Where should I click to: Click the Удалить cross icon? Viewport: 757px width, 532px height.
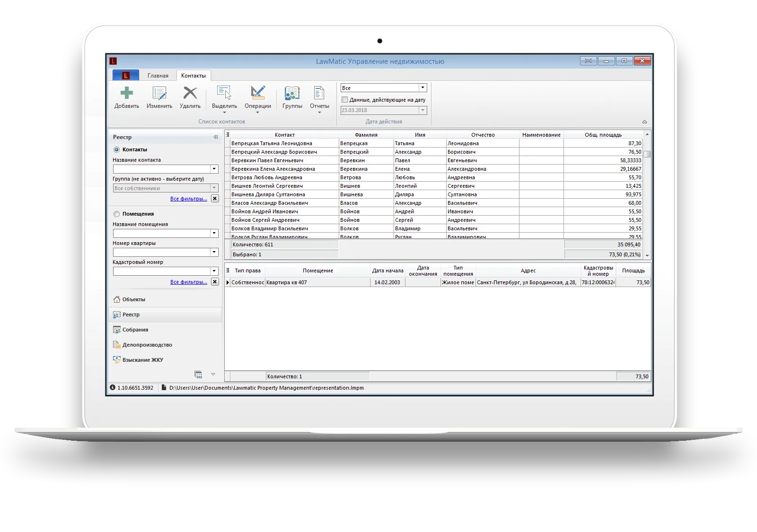[190, 93]
